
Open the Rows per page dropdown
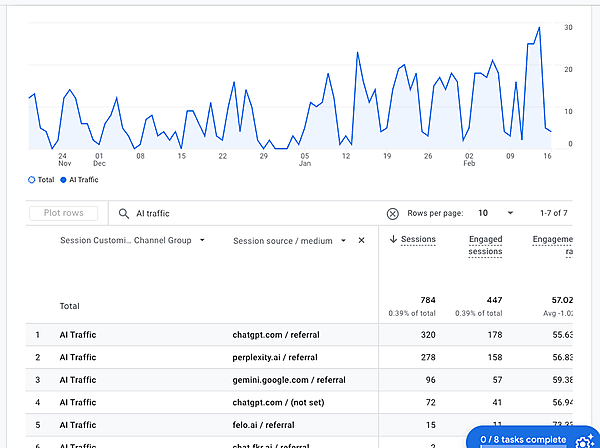tap(494, 213)
